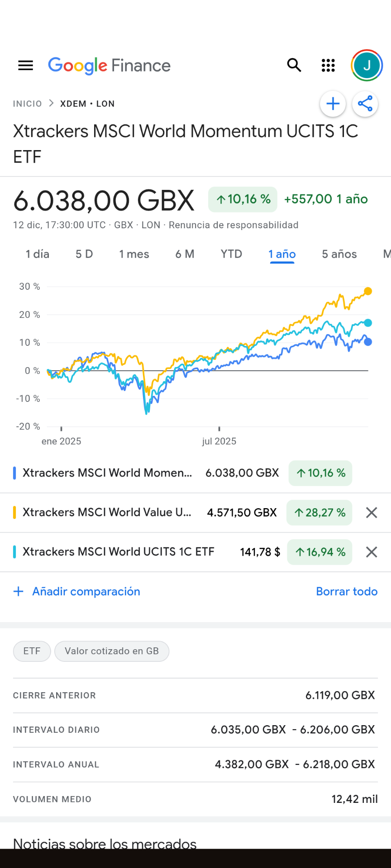Open Renuncia de responsabilidad disclaimer
The height and width of the screenshot is (868, 391).
tap(234, 225)
